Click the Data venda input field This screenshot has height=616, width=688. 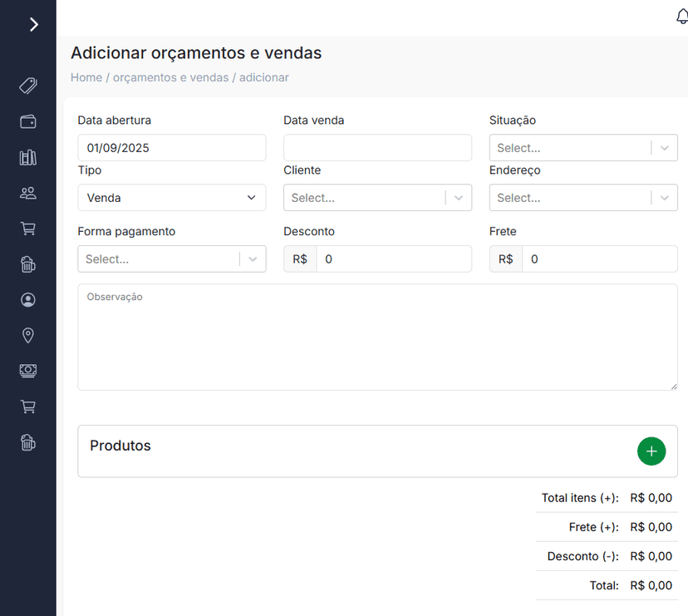pos(377,148)
